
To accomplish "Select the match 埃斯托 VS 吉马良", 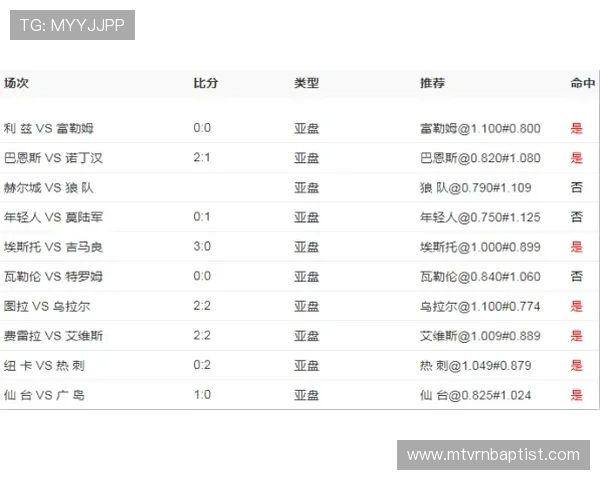I will (x=53, y=247).
